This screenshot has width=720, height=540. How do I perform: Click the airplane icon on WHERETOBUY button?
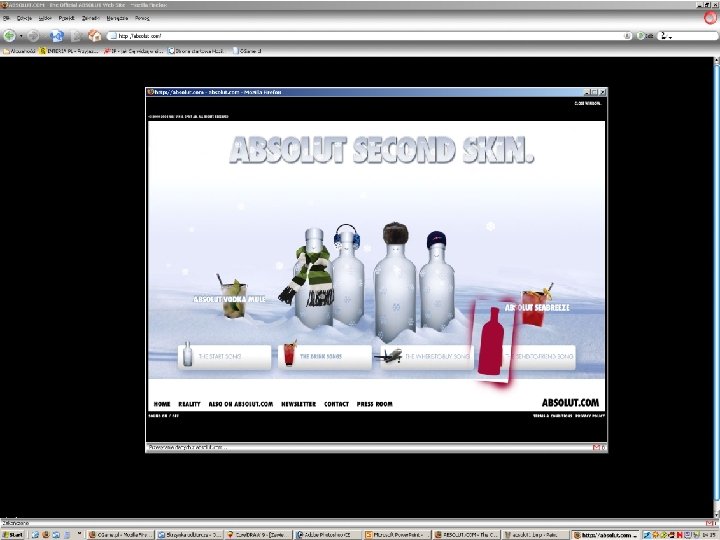pos(388,356)
